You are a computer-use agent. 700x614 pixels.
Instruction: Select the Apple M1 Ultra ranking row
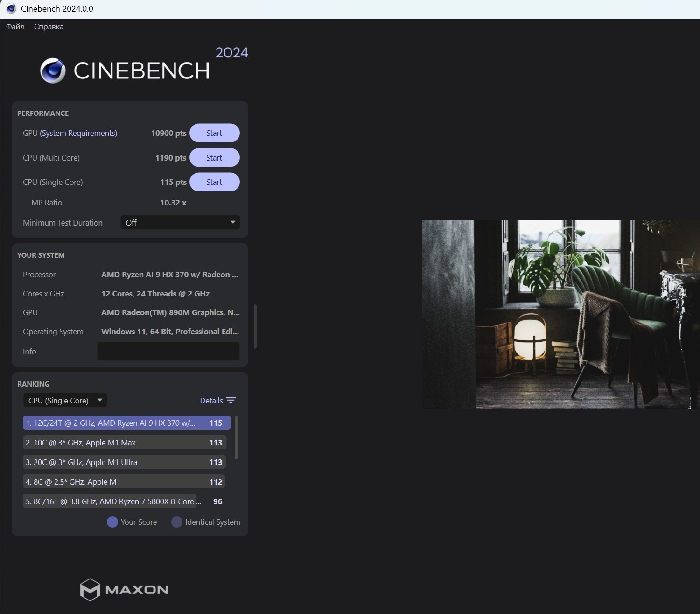[125, 462]
